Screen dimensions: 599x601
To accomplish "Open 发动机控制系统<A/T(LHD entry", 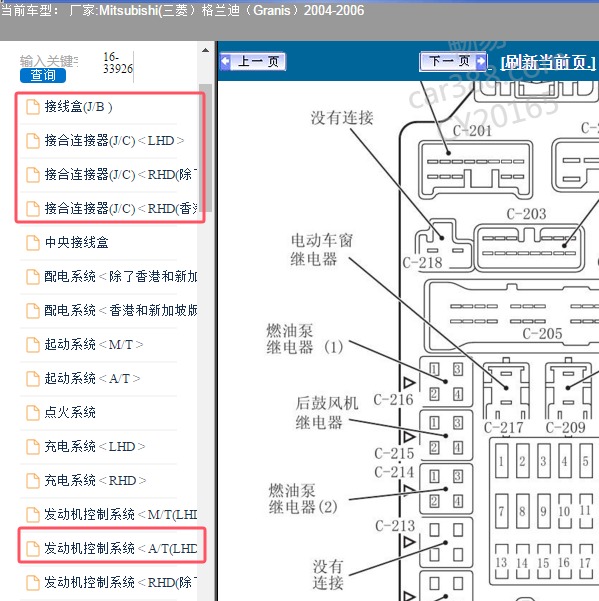I will tap(120, 548).
